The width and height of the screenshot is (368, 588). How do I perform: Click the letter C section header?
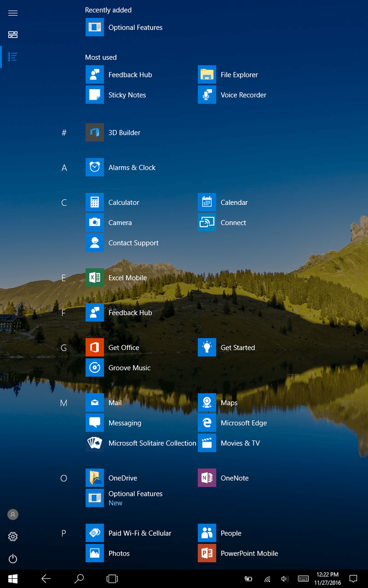click(64, 203)
